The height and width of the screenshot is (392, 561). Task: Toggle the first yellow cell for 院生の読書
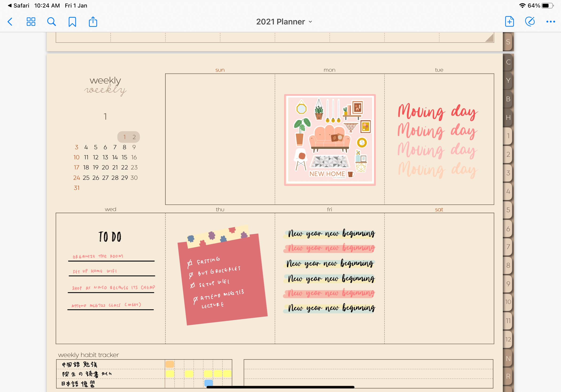point(170,373)
